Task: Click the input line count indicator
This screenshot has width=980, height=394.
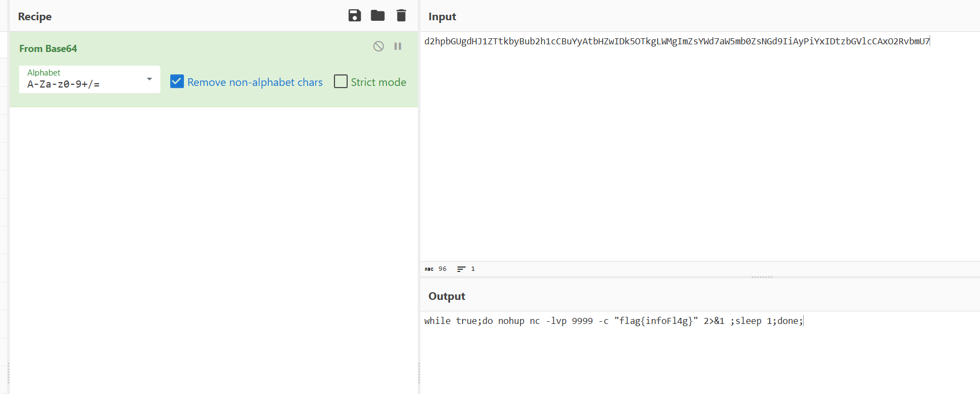Action: 466,269
